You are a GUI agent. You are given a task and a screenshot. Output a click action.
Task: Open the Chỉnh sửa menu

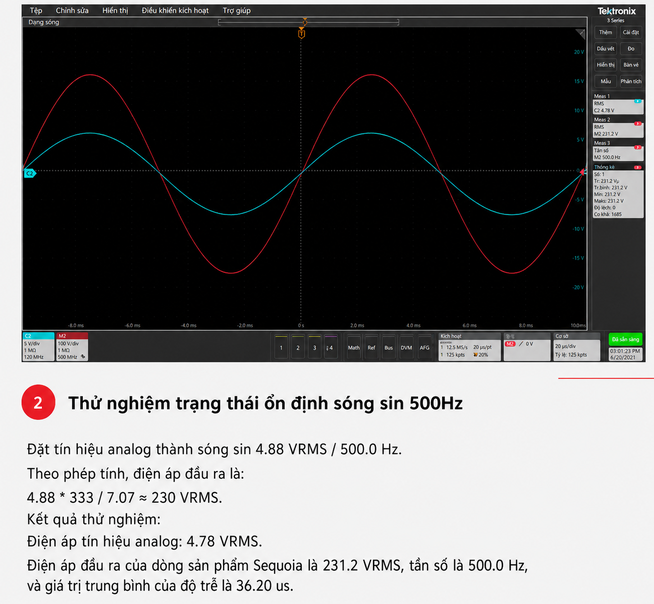[x=72, y=10]
